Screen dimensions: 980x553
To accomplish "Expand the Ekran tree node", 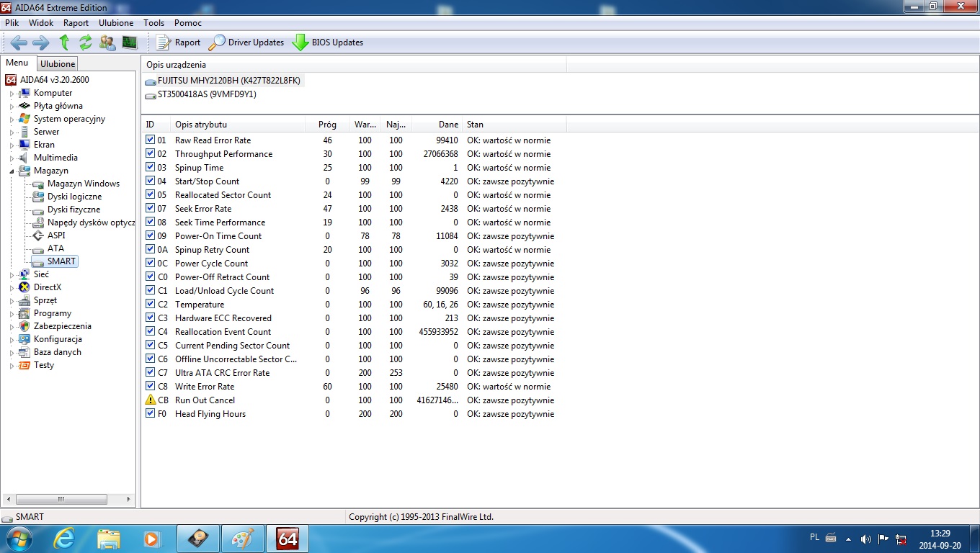I will pyautogui.click(x=12, y=145).
